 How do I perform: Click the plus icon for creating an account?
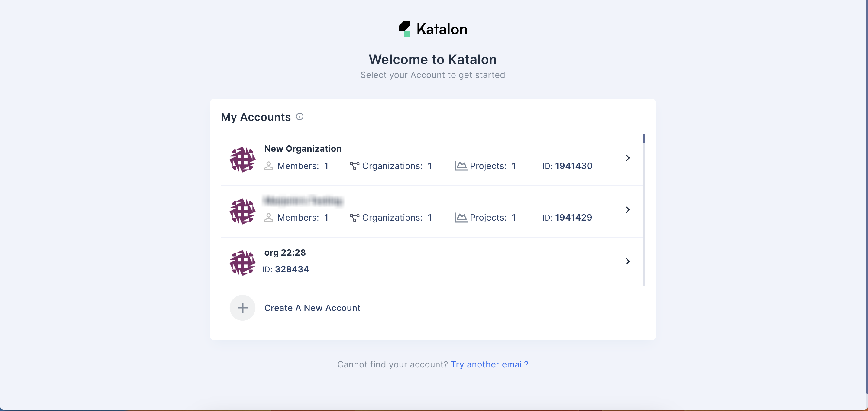tap(242, 308)
